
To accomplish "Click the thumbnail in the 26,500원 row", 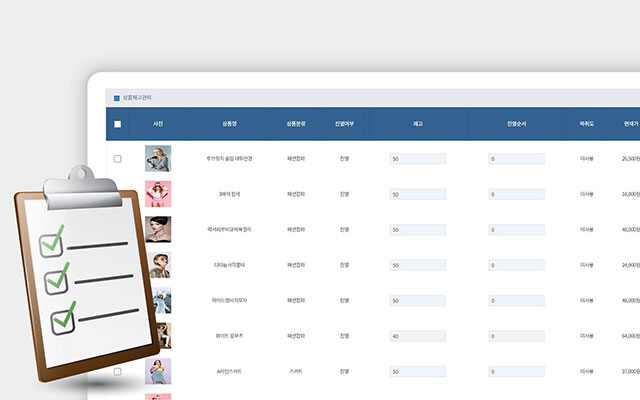I will click(x=158, y=159).
